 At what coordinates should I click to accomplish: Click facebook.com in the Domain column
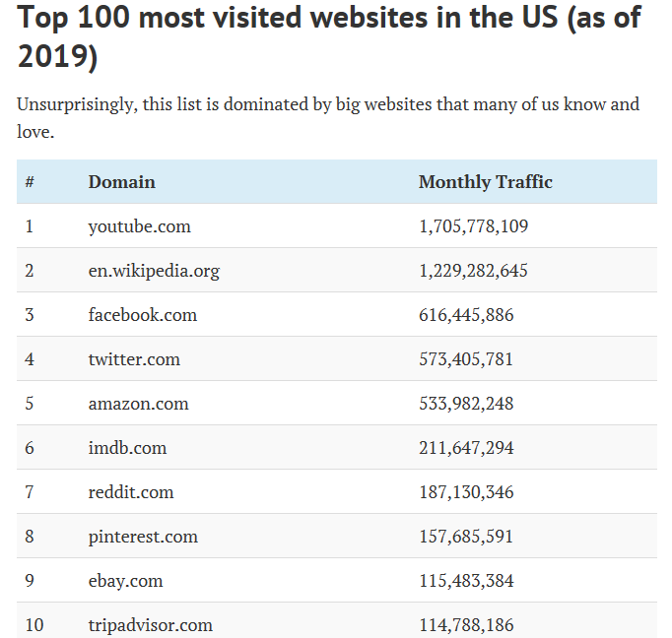click(142, 315)
